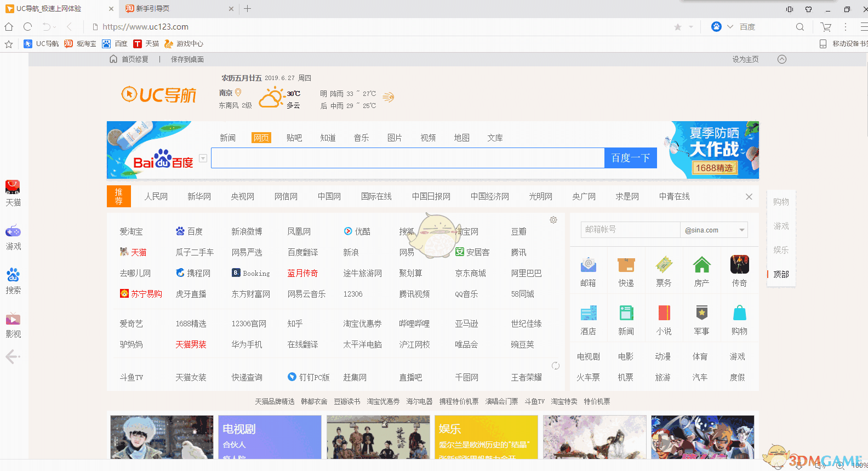This screenshot has height=471, width=868.
Task: Open the 人民网 news link
Action: 156,196
